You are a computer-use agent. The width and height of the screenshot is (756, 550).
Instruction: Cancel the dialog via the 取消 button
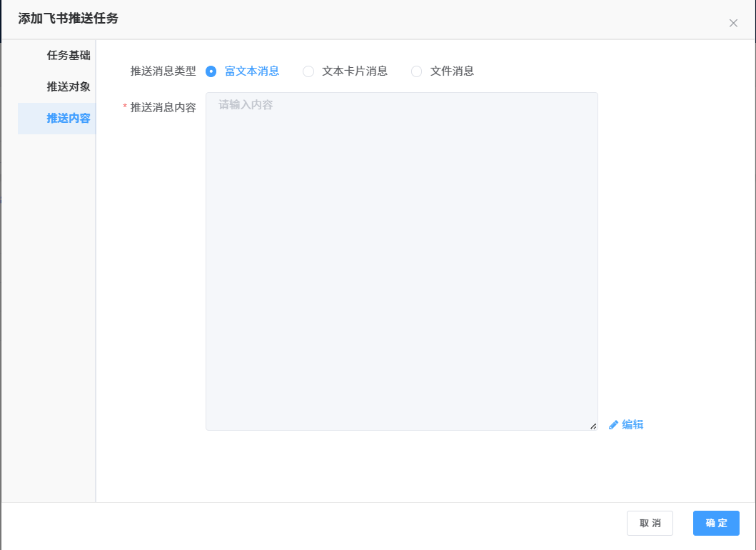coord(650,523)
